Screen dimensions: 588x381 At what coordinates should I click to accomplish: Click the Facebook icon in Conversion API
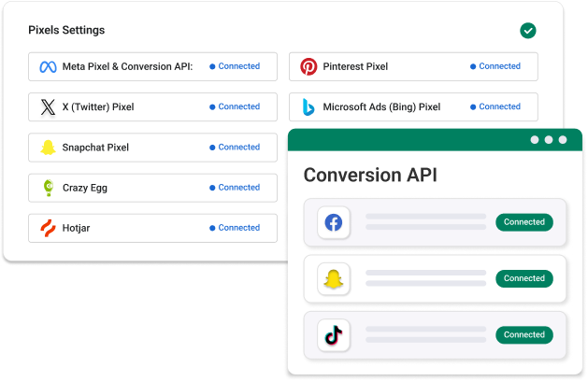tap(334, 222)
